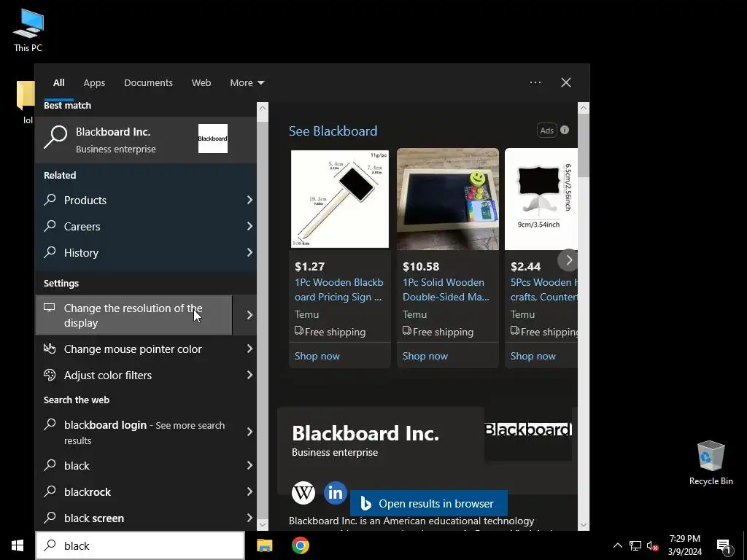Click the pointer icon beside Change mouse pointer color
The image size is (747, 560).
pyautogui.click(x=50, y=349)
